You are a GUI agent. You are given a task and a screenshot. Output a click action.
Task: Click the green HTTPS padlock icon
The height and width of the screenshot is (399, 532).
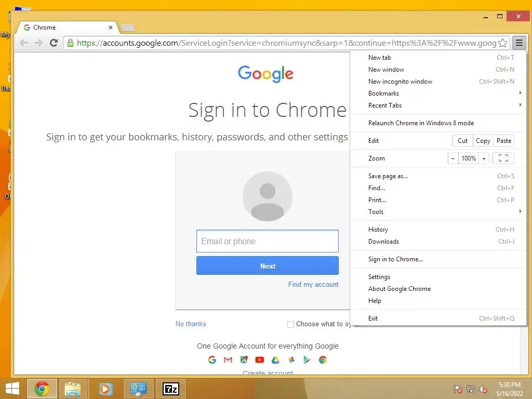click(70, 43)
